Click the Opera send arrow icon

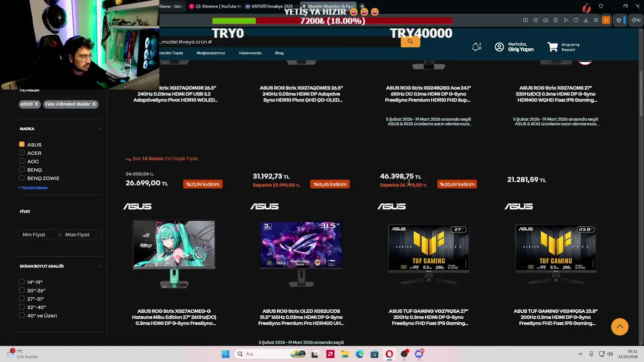tap(566, 20)
